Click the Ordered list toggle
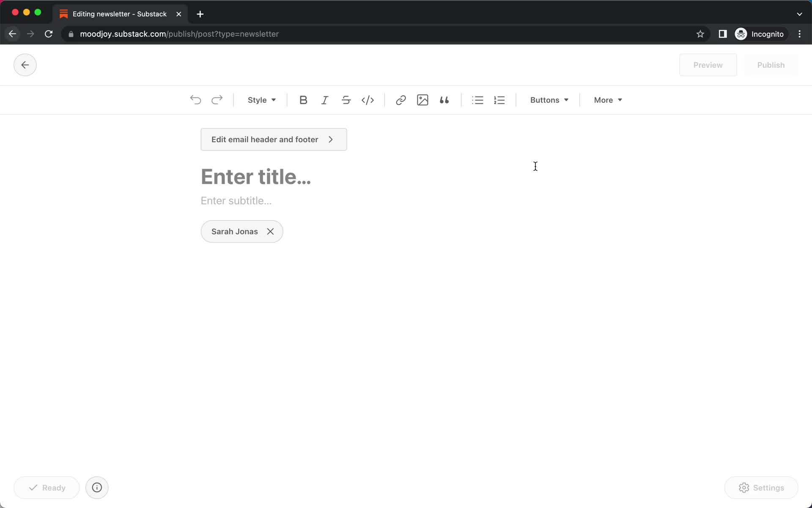Image resolution: width=812 pixels, height=508 pixels. (x=500, y=99)
